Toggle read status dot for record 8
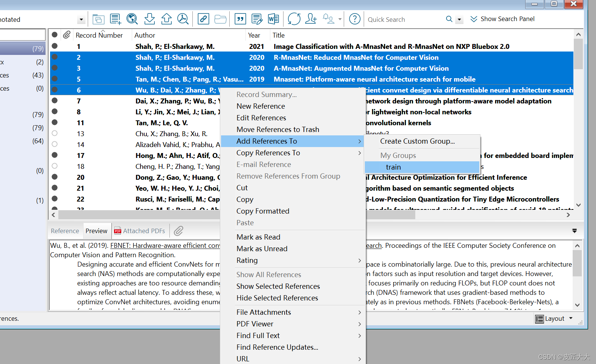The height and width of the screenshot is (364, 596). (55, 111)
